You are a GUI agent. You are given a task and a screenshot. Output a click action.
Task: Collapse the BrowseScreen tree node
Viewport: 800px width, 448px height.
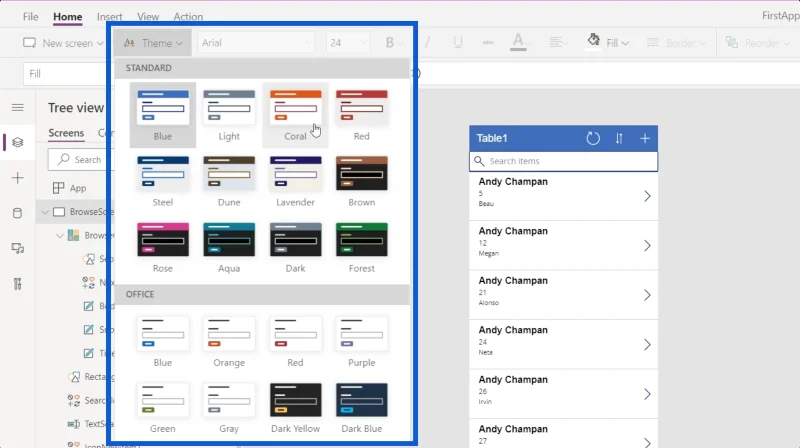pos(45,212)
